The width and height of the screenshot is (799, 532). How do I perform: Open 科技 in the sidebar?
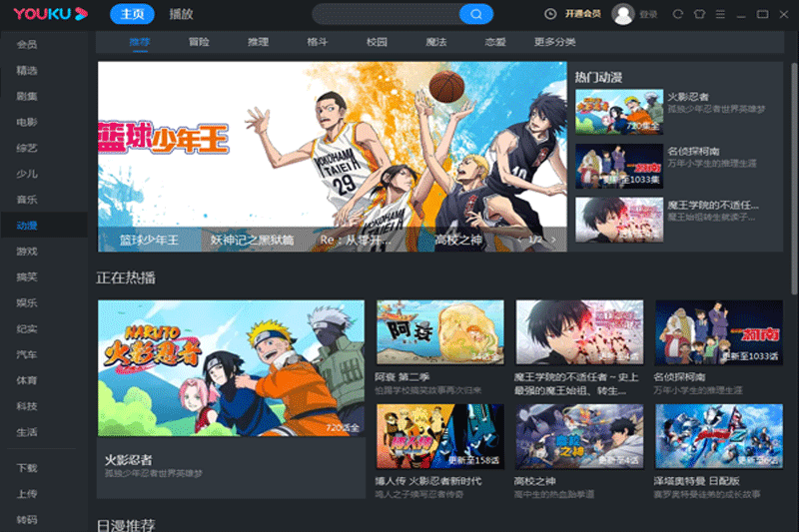coord(27,406)
